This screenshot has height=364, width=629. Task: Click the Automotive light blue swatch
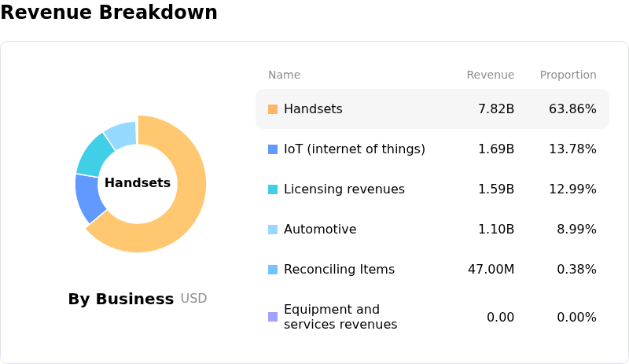click(273, 230)
